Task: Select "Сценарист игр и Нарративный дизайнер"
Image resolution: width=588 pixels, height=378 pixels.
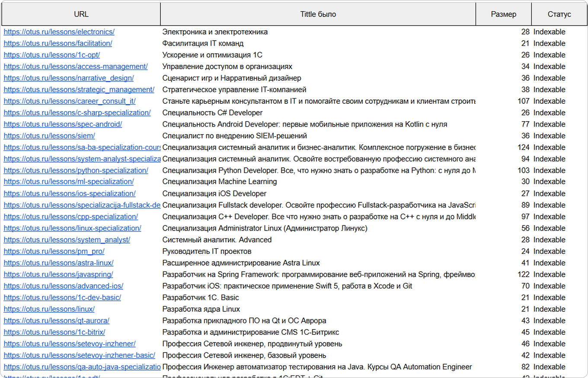Action: tap(232, 78)
